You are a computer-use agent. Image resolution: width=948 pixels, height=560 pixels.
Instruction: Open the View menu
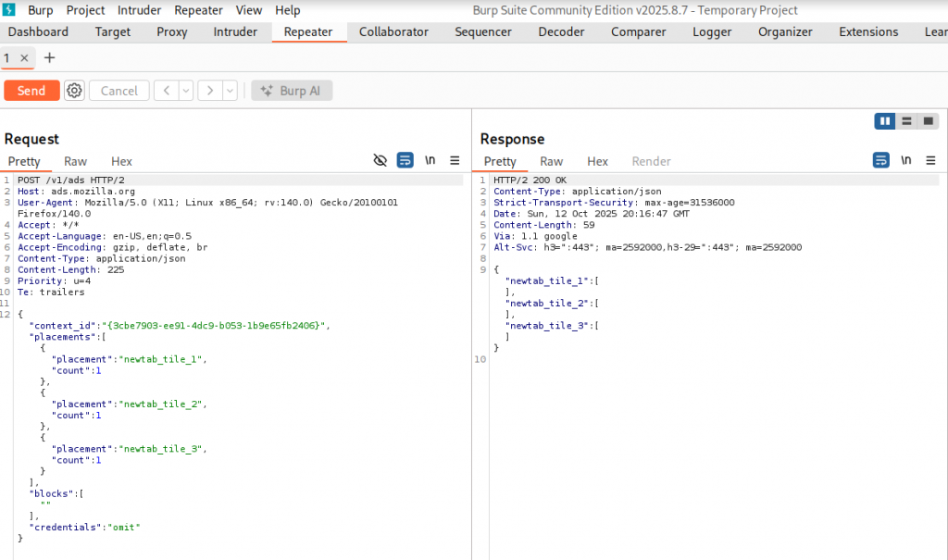pos(248,10)
